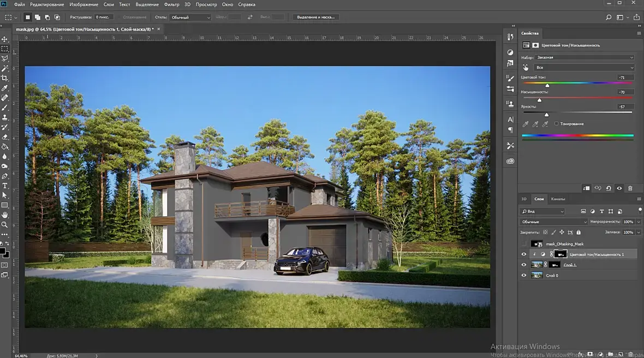The image size is (644, 358).
Task: Select the Healing Brush tool
Action: (5, 98)
